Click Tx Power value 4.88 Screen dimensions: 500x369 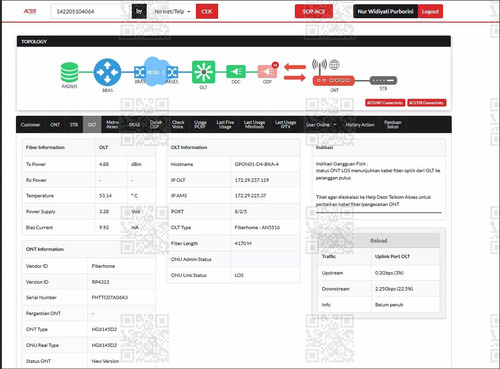(x=104, y=164)
